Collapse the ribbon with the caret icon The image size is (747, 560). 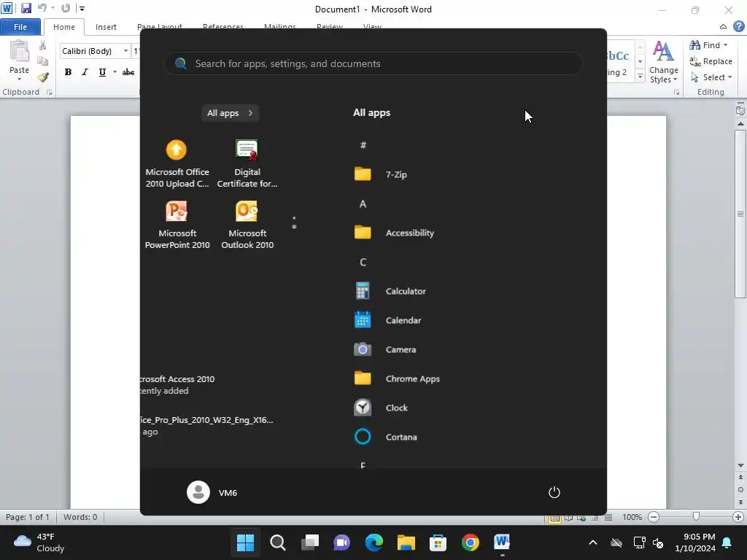click(x=723, y=27)
